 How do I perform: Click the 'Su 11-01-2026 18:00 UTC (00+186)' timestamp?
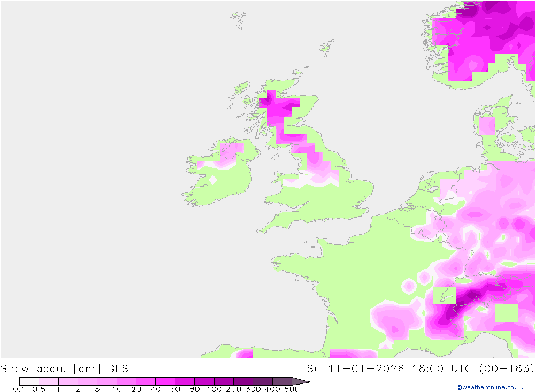421,368
